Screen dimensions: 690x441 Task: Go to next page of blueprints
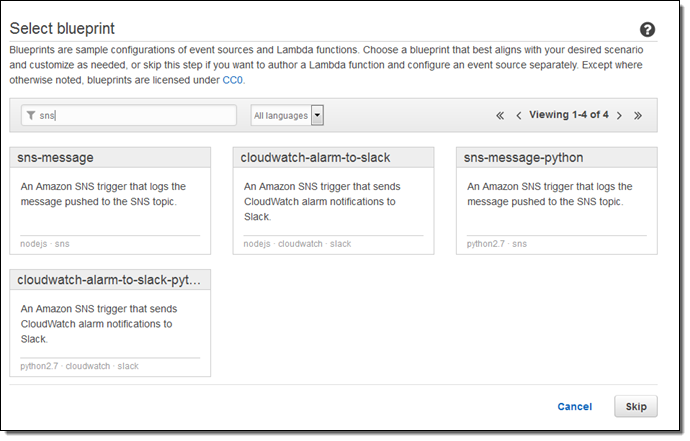click(x=619, y=115)
